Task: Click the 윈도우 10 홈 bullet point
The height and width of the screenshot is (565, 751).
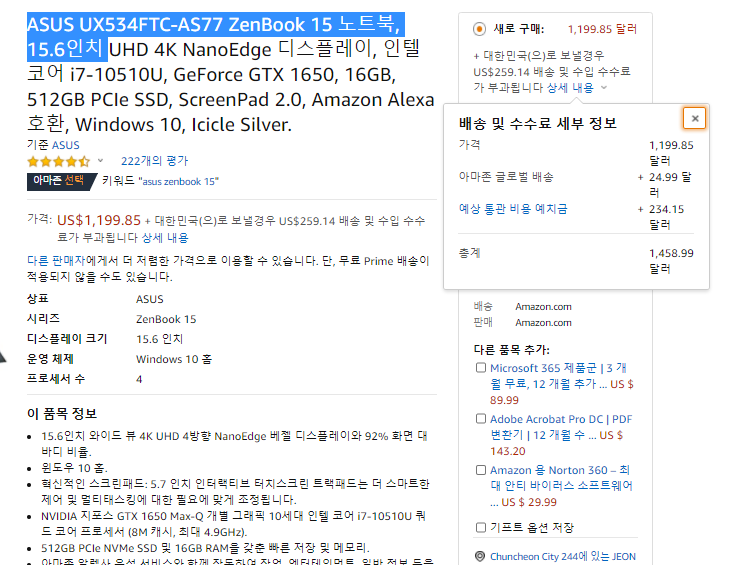Action: click(x=74, y=468)
